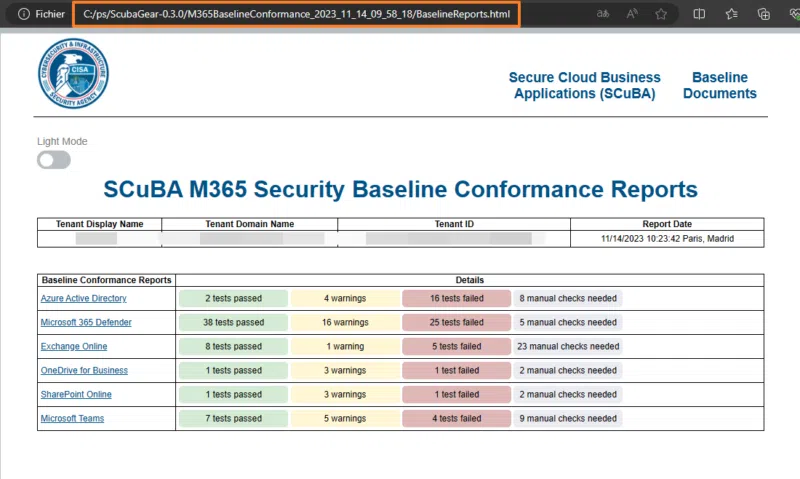
Task: Open the Baseline Documents link
Action: tap(719, 85)
